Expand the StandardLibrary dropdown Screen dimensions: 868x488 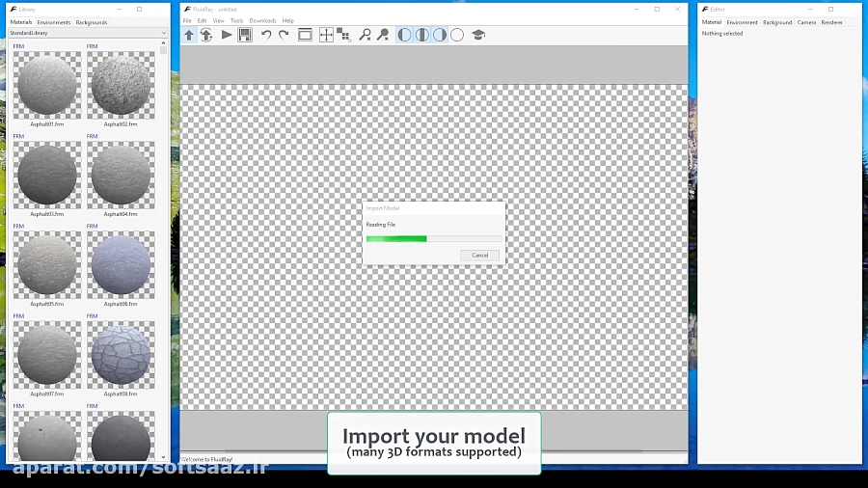tap(163, 33)
